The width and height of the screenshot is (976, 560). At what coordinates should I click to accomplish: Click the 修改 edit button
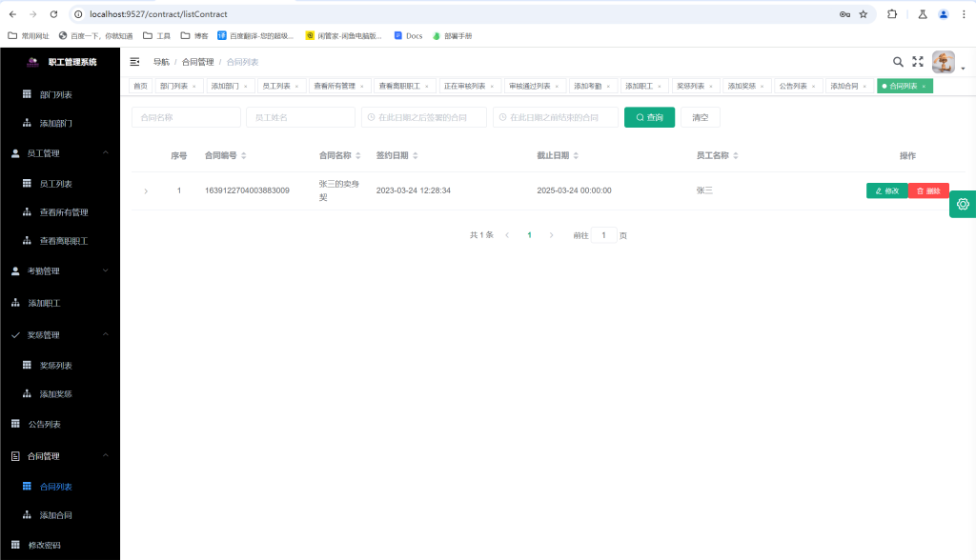(x=886, y=190)
